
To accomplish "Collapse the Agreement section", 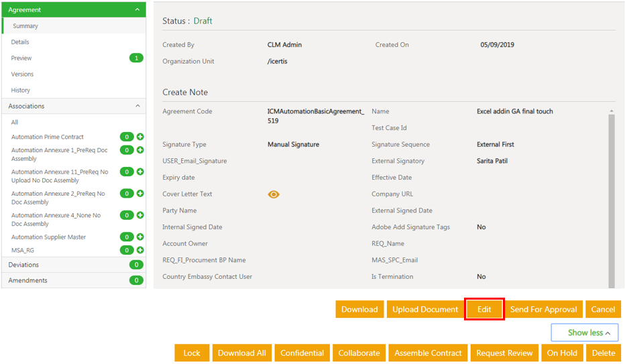I will coord(137,10).
